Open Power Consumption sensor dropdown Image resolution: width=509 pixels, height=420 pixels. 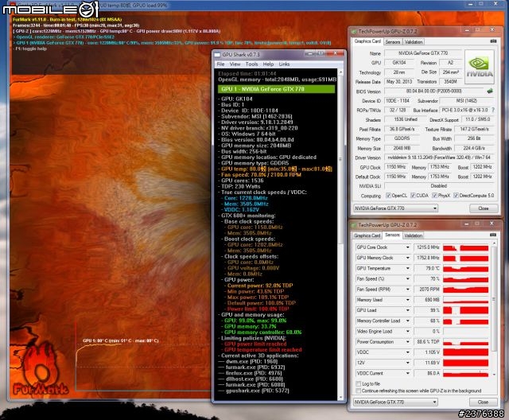coord(408,342)
